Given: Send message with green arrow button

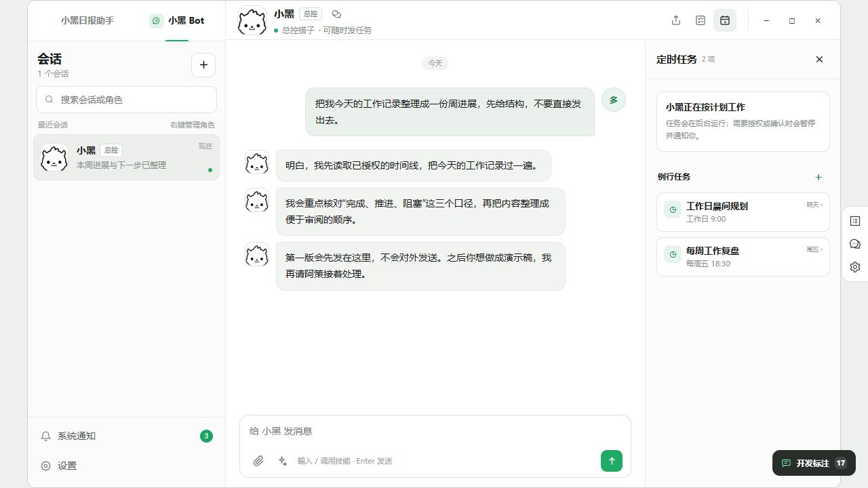Looking at the screenshot, I should [612, 461].
